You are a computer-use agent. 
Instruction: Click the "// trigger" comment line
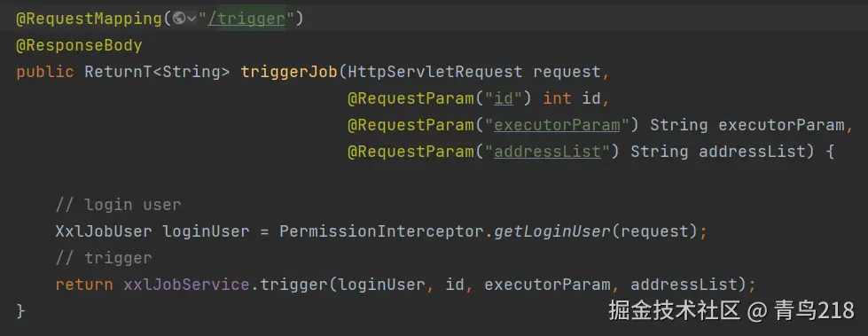tap(104, 258)
